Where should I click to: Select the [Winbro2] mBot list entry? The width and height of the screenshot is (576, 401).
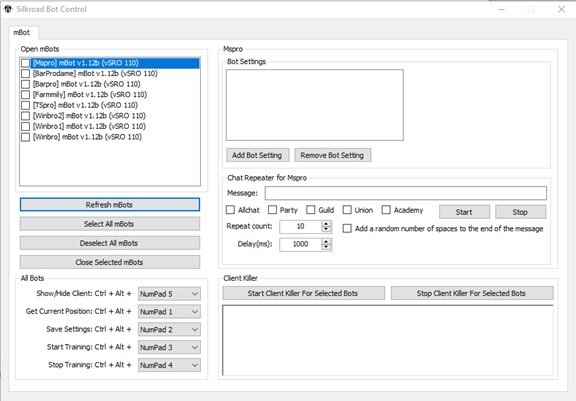point(89,116)
